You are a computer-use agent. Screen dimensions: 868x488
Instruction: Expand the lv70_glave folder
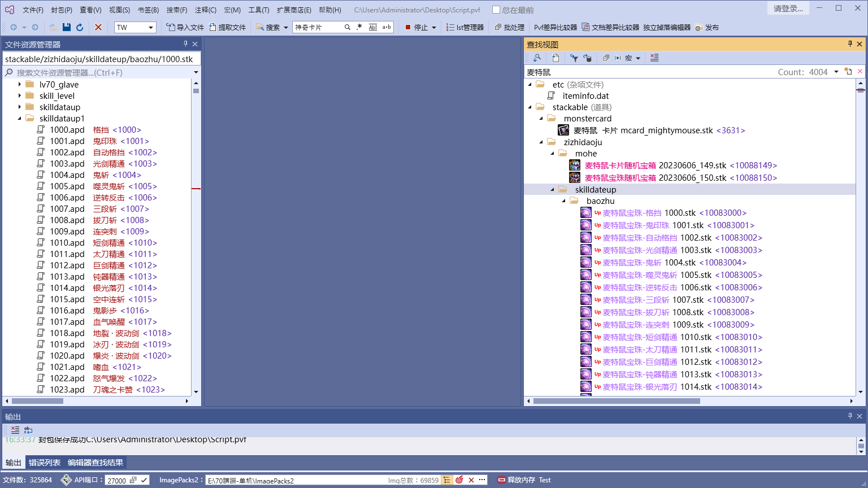[x=20, y=84]
